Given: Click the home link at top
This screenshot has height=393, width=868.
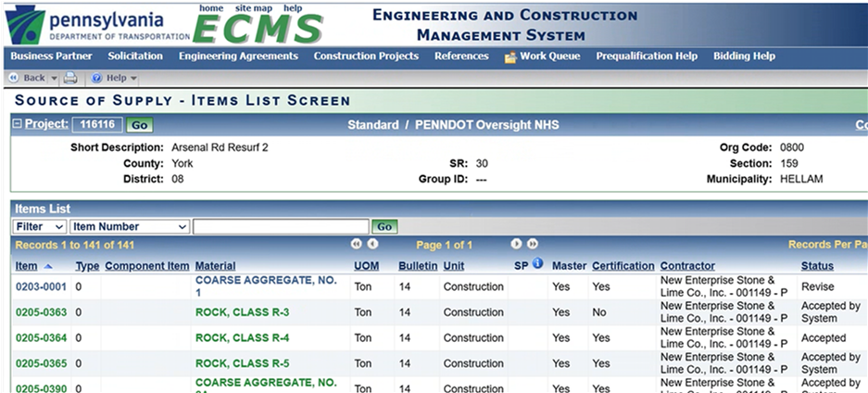Looking at the screenshot, I should [211, 8].
